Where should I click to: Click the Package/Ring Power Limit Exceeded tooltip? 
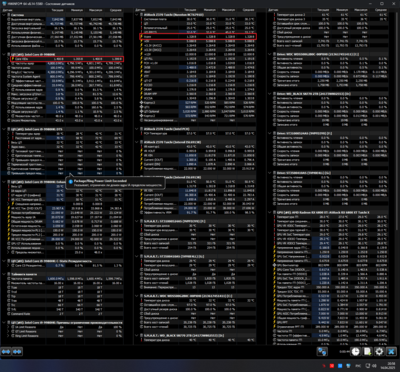point(115,182)
